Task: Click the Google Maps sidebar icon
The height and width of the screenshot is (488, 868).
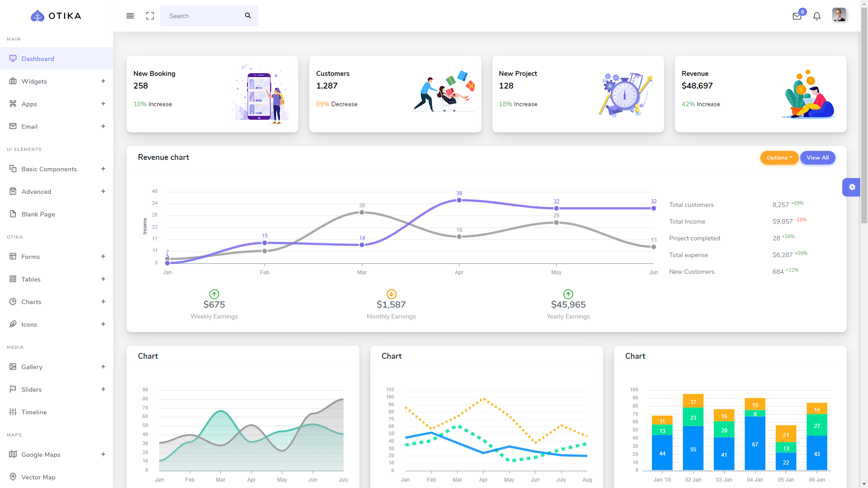Action: [13, 454]
